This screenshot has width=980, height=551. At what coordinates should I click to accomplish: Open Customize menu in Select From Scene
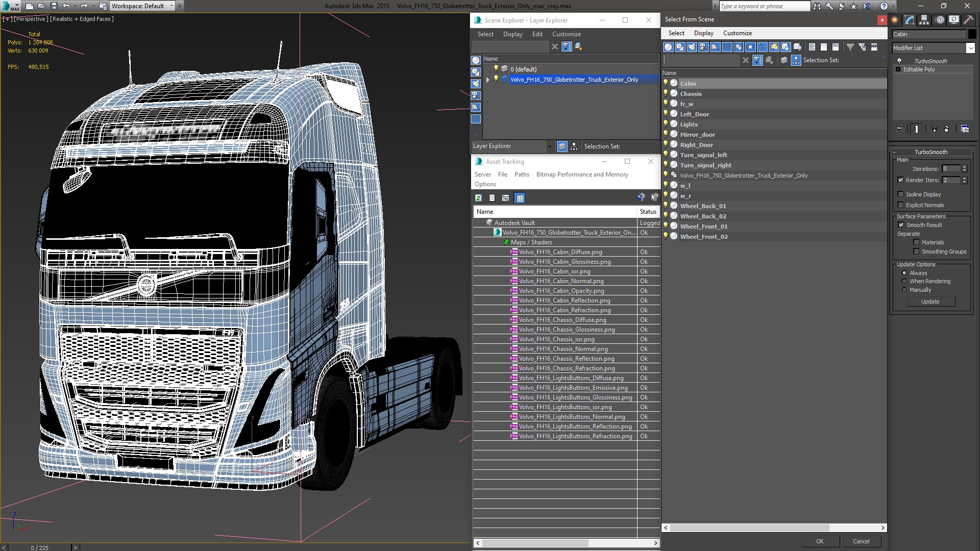click(x=737, y=33)
